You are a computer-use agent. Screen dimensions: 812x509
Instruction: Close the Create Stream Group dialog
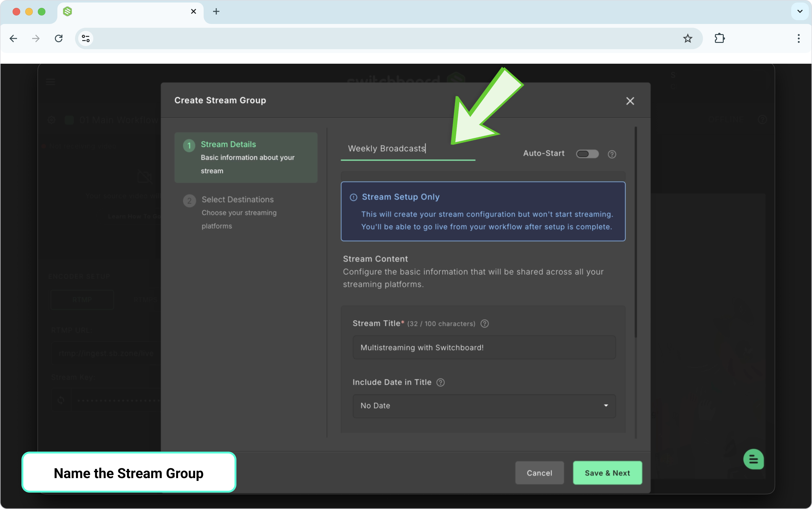click(630, 101)
